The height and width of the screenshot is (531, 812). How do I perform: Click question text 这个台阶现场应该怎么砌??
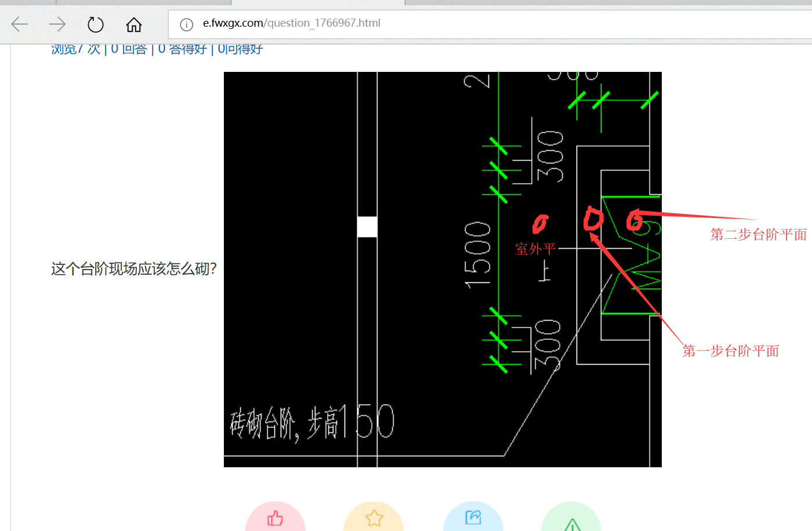134,269
